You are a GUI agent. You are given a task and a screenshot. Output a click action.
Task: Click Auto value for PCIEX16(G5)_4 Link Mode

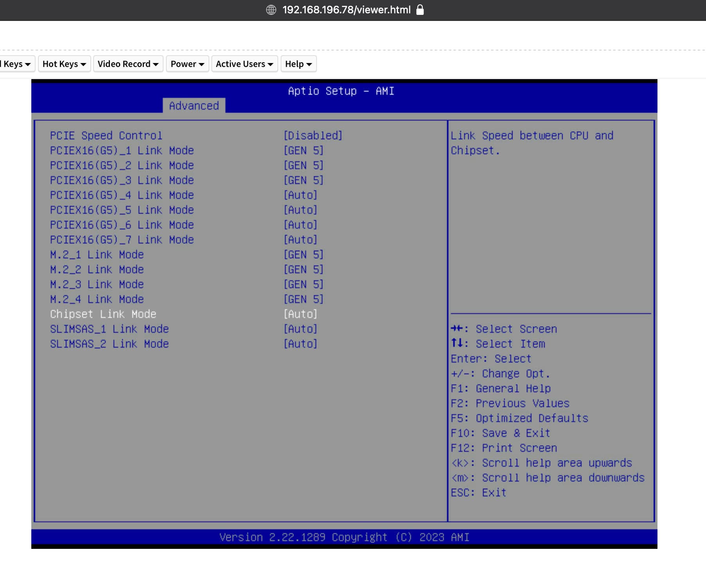300,195
